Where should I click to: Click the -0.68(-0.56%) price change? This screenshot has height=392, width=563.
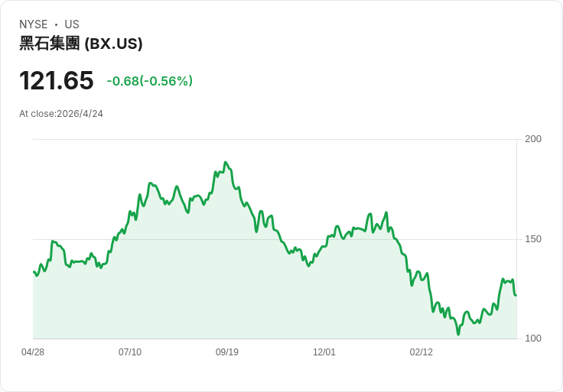149,81
